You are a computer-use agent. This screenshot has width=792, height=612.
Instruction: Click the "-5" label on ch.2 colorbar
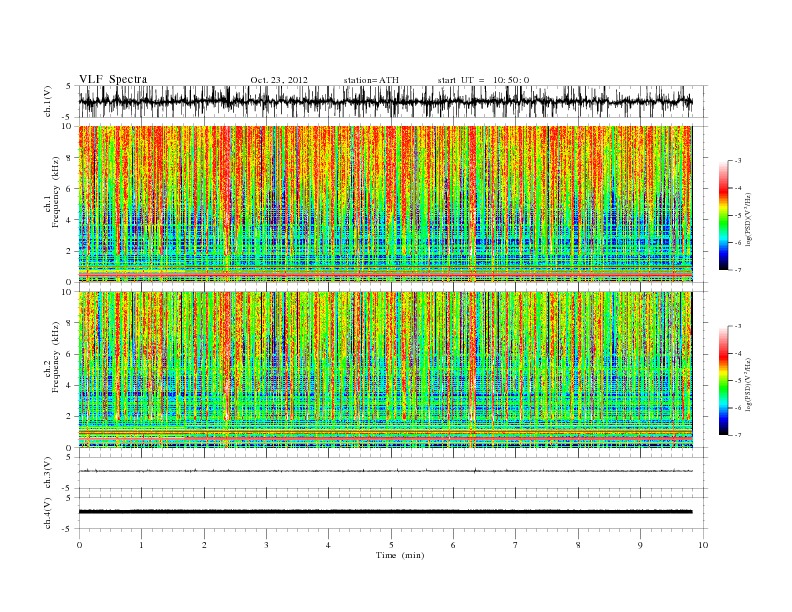(738, 381)
